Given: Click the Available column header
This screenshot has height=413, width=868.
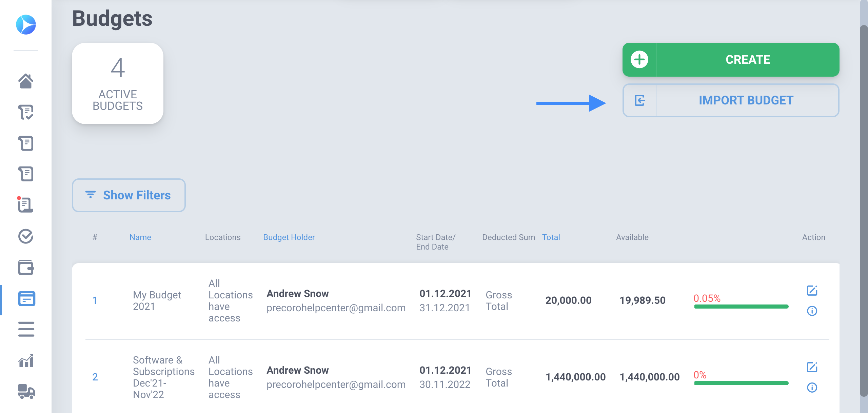Looking at the screenshot, I should [632, 237].
